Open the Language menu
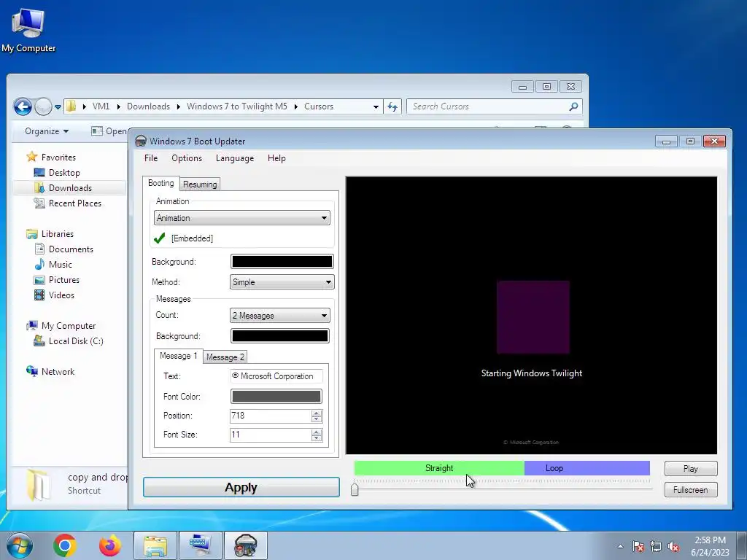This screenshot has width=747, height=560. pos(235,158)
